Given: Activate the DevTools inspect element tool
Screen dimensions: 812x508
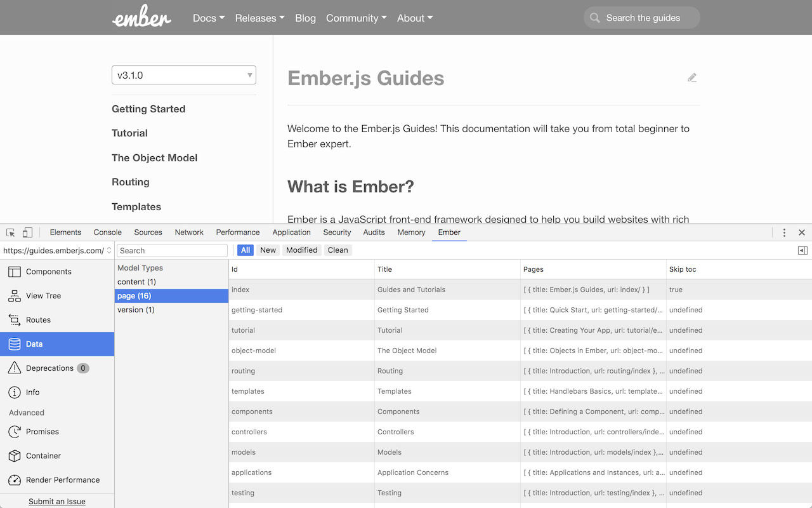Looking at the screenshot, I should (x=10, y=232).
